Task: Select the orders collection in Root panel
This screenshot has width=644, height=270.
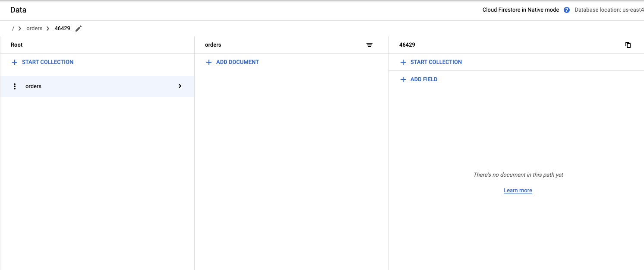Action: click(34, 86)
